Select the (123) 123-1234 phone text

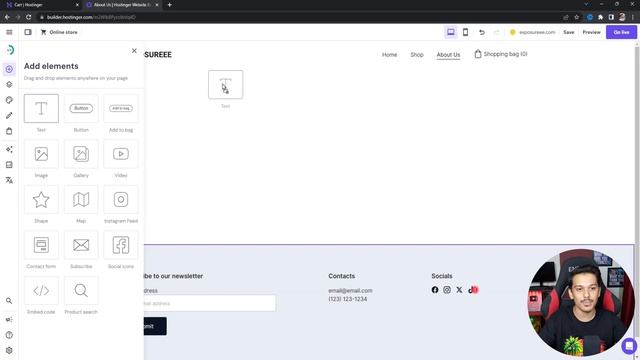pos(348,299)
